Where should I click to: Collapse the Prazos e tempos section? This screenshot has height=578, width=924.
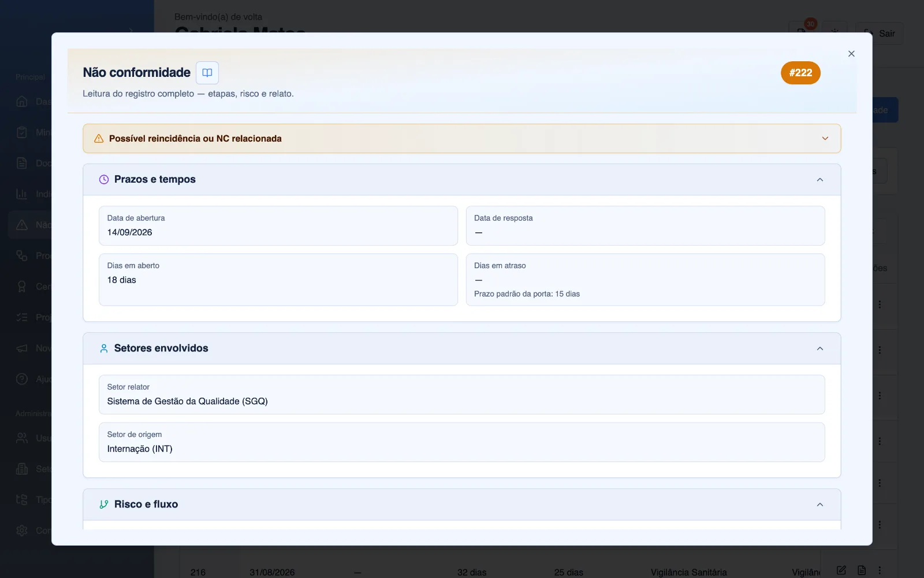[x=820, y=180]
